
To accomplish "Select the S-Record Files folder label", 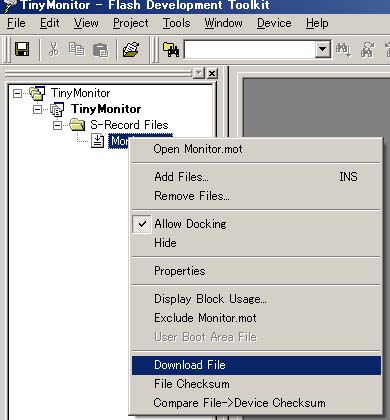I will (129, 125).
